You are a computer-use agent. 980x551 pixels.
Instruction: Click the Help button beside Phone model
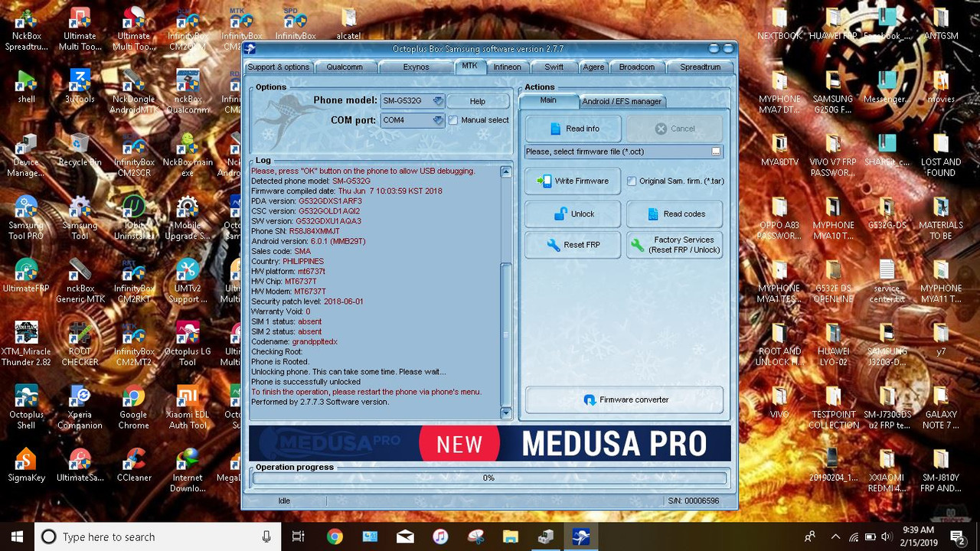[x=477, y=101]
